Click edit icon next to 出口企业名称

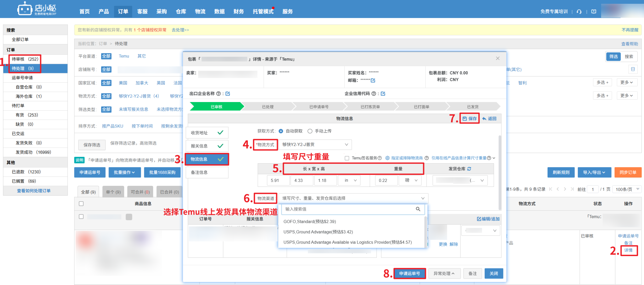tap(228, 94)
